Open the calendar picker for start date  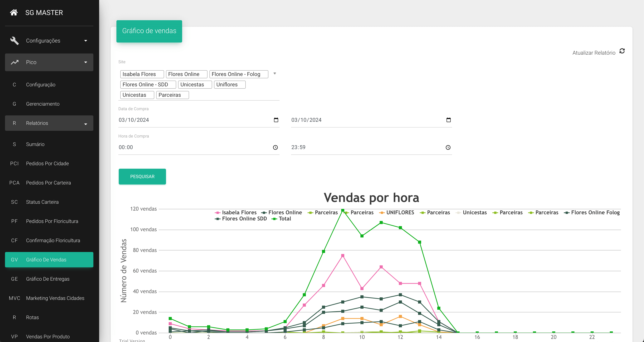[276, 120]
